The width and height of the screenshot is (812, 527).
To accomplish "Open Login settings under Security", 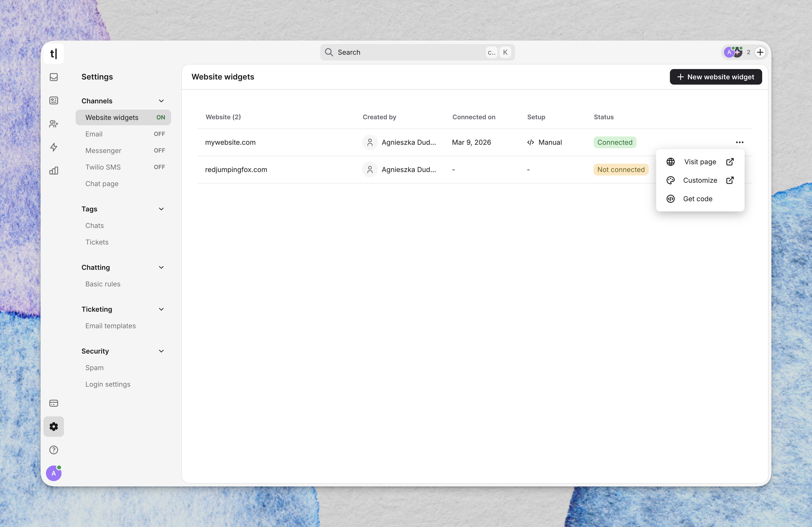I will click(x=123, y=384).
